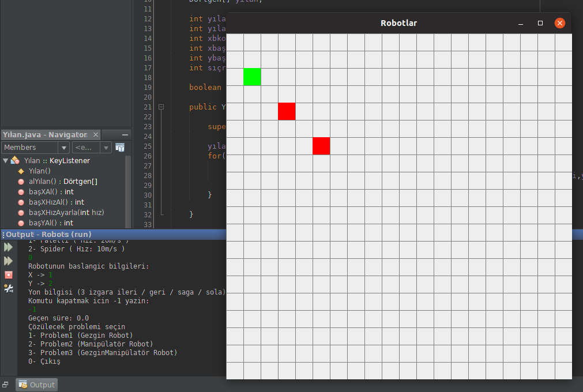Viewport: 583px width, 392px height.
Task: Click the 'public' keyword on line 21
Action: (x=202, y=107)
